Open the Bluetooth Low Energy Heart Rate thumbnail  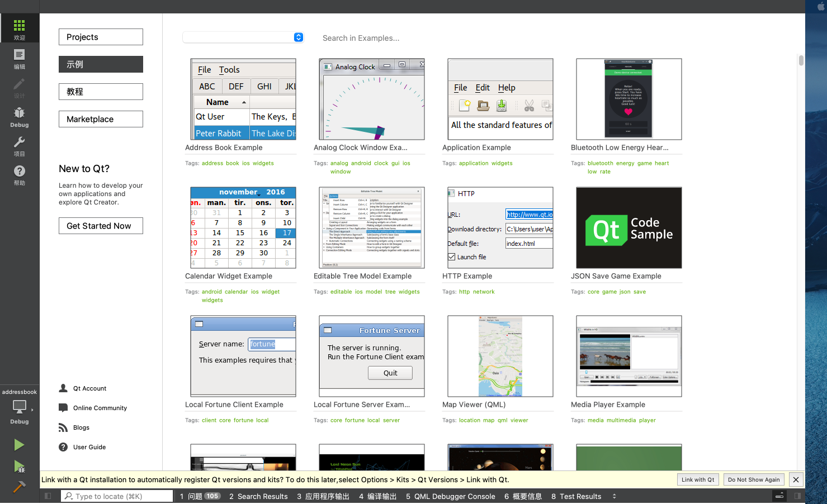coord(629,99)
